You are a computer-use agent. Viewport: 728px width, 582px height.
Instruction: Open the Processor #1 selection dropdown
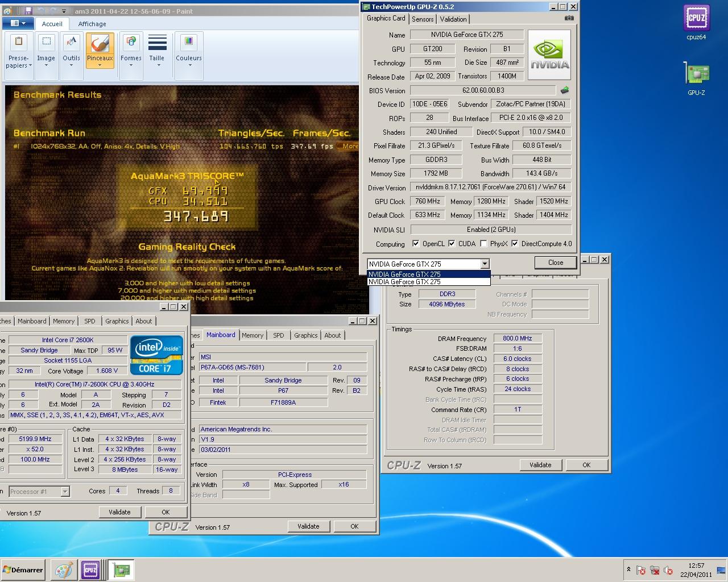click(x=65, y=492)
